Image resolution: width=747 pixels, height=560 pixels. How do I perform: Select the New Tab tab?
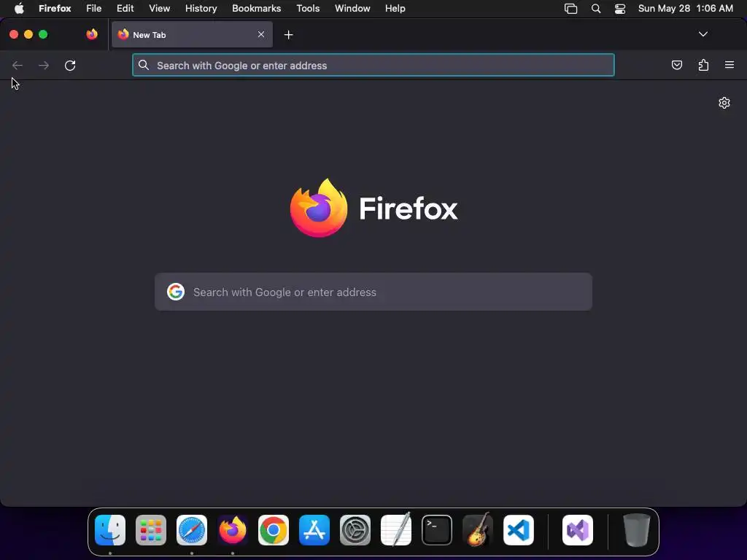coord(192,34)
